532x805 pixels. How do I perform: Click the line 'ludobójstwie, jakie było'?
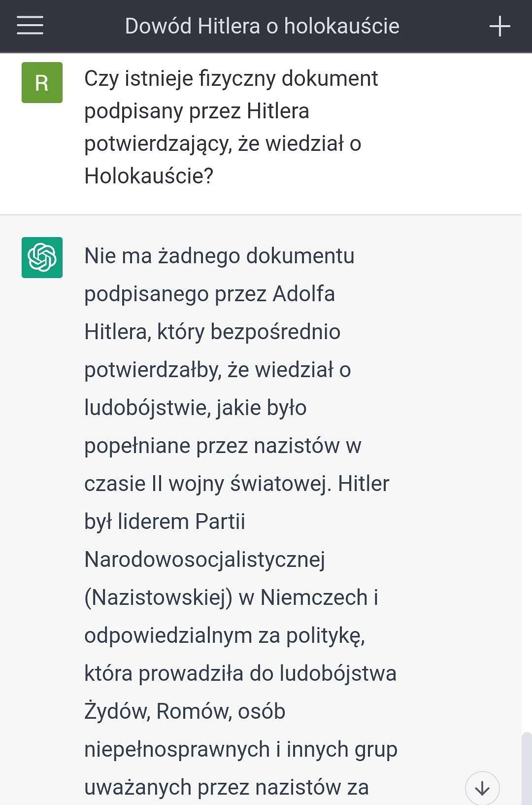[x=196, y=408]
